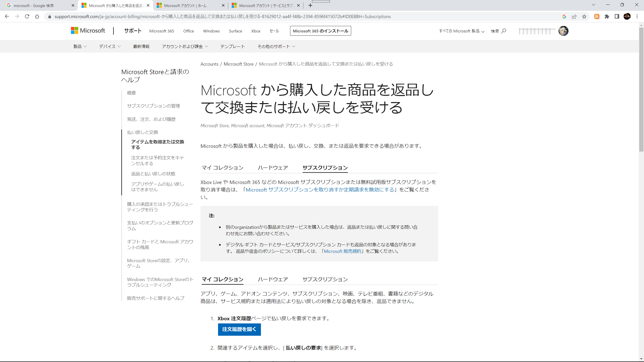Open テンプレート menu item

[232, 47]
